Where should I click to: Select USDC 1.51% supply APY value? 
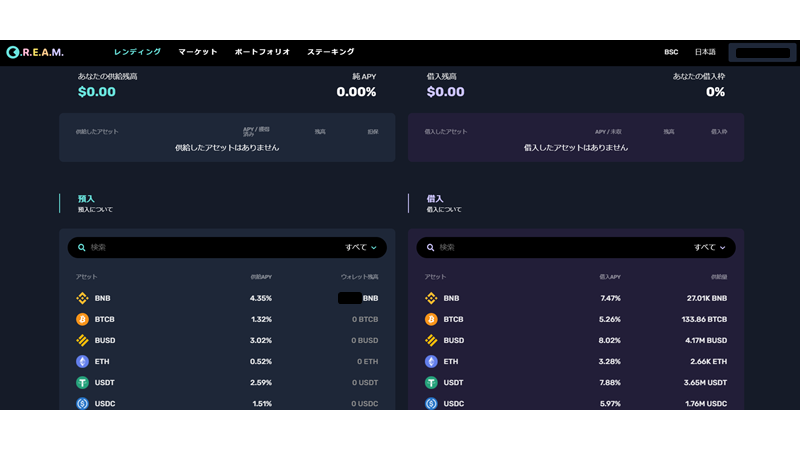pos(262,404)
